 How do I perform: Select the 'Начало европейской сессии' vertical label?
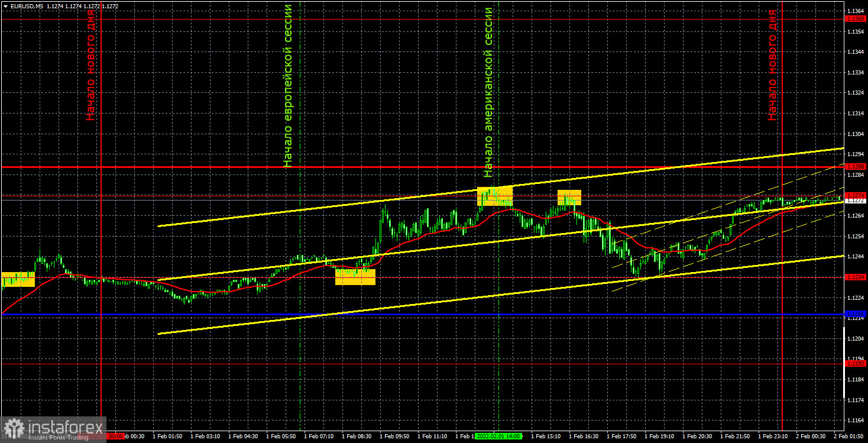coord(288,86)
